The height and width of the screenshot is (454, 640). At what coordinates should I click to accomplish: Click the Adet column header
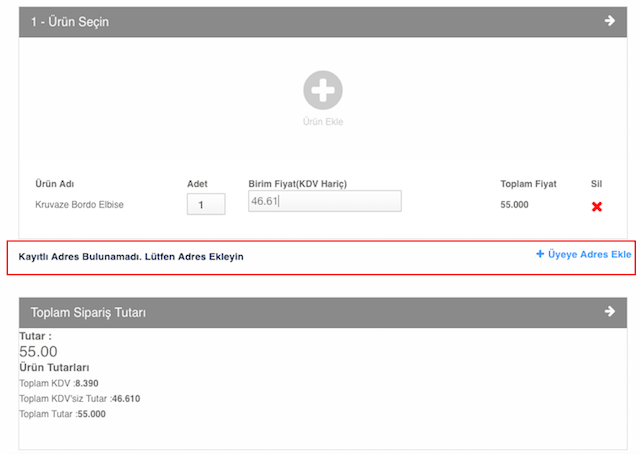pos(197,184)
